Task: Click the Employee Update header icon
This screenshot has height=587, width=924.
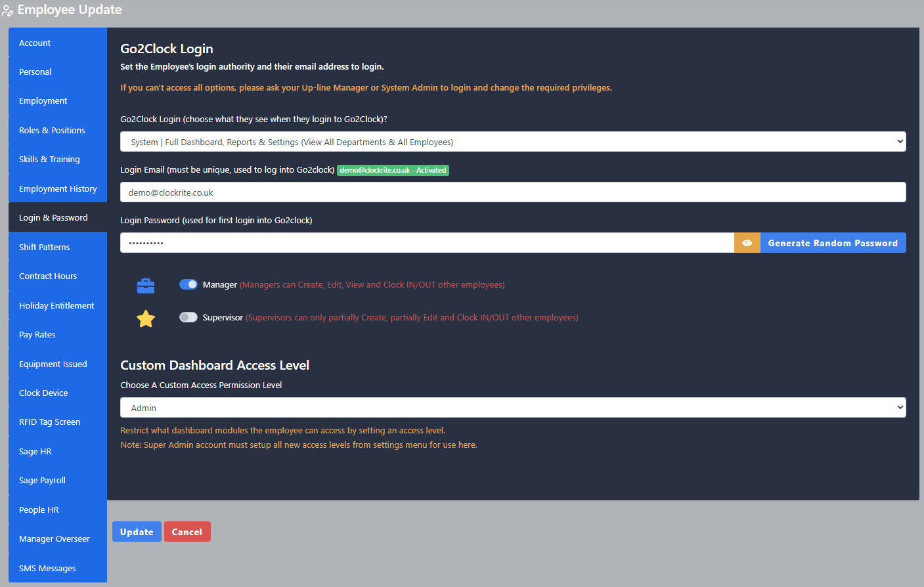Action: point(7,11)
